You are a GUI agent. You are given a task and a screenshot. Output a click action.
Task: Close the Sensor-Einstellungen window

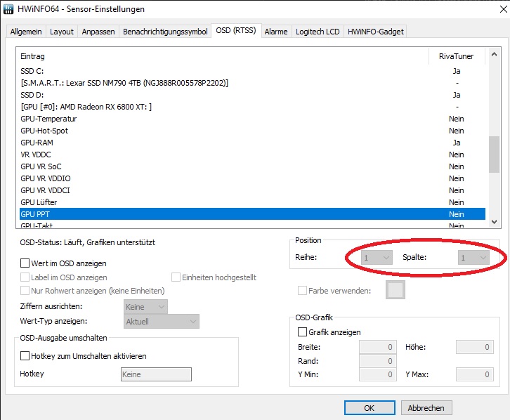click(x=503, y=9)
